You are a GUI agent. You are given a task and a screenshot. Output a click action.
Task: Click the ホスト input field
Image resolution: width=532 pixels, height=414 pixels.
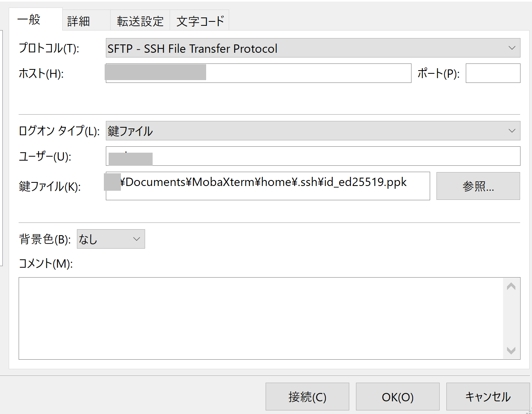(258, 73)
